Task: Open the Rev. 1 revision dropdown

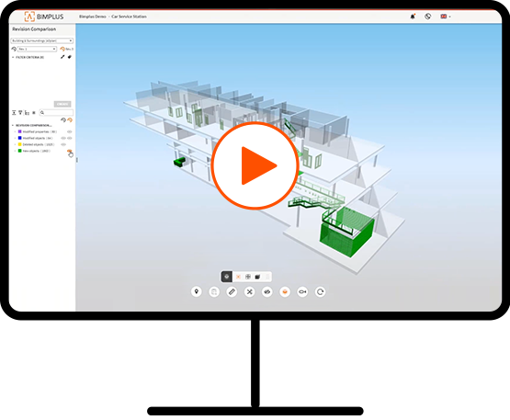Action: click(37, 49)
